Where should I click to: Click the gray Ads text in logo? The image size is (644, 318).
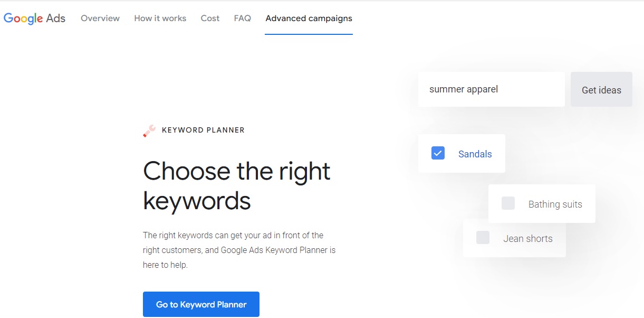(56, 18)
